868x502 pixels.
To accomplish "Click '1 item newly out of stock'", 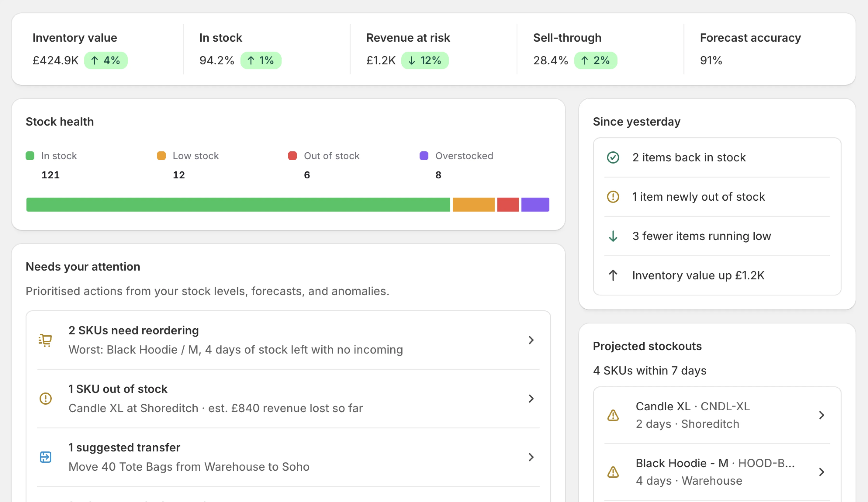I will tap(698, 197).
